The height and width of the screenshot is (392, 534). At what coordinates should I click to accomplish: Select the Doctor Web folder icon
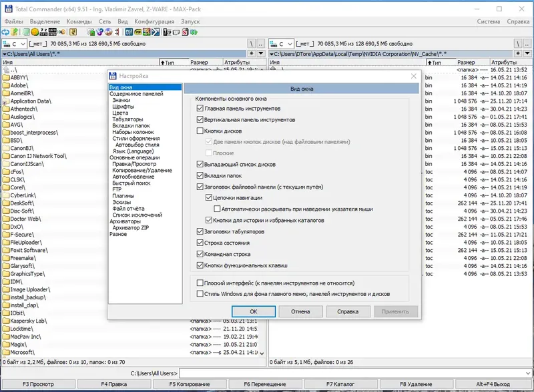6,219
